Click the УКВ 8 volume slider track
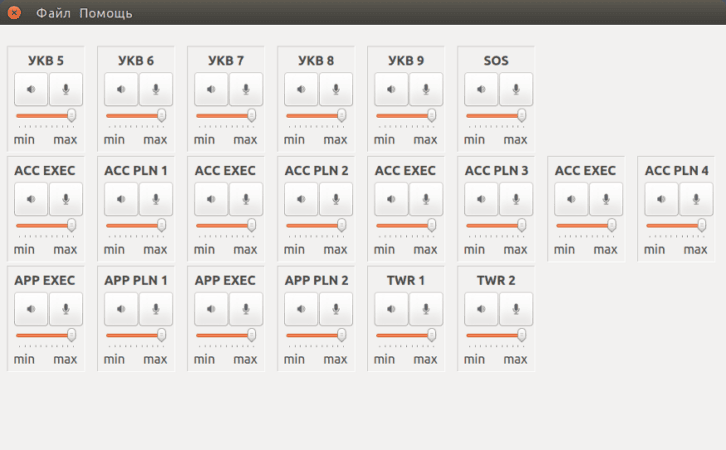This screenshot has width=726, height=450. point(316,115)
